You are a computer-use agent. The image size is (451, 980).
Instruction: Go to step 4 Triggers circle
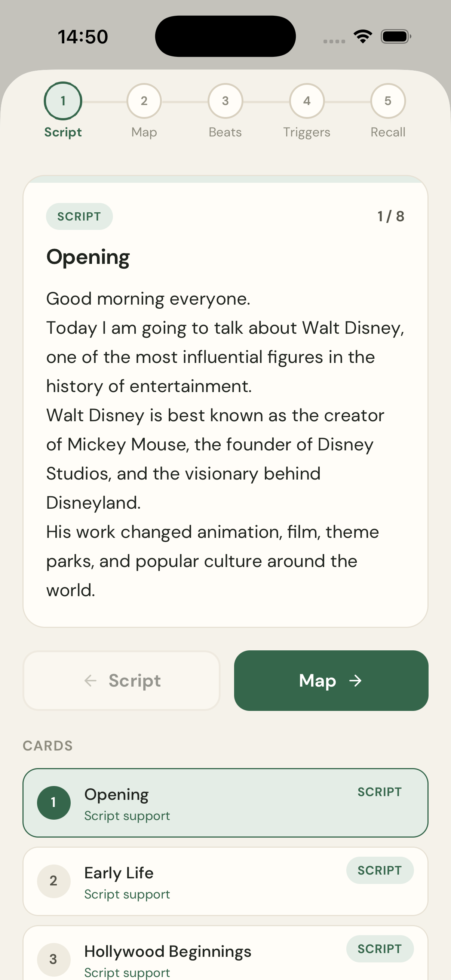(307, 101)
